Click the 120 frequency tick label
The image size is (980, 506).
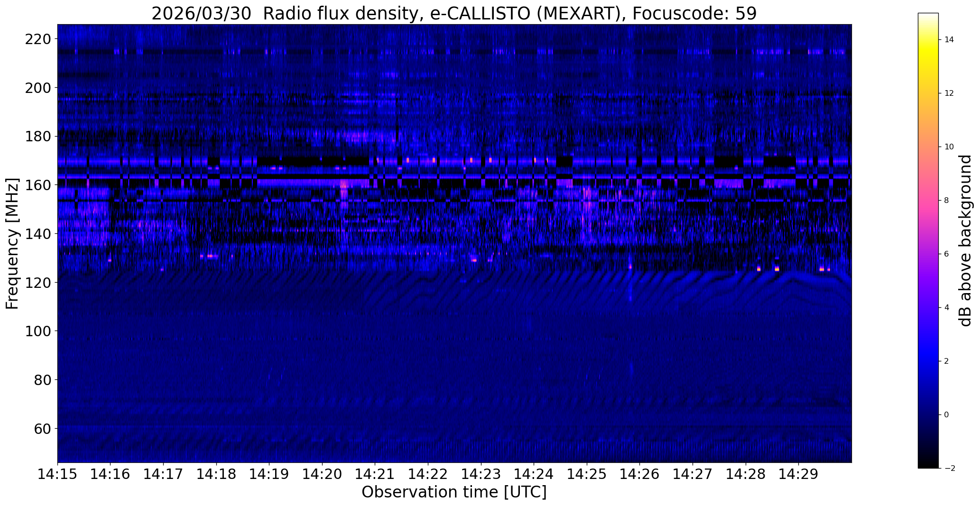(x=37, y=283)
